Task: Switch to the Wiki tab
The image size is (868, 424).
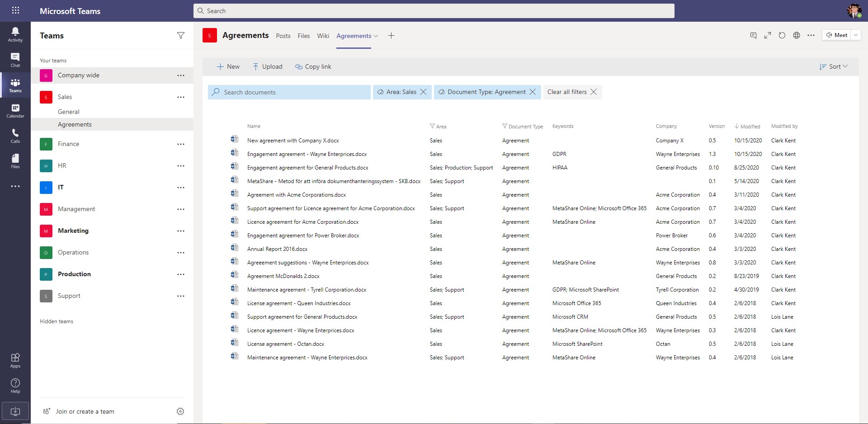Action: (323, 36)
